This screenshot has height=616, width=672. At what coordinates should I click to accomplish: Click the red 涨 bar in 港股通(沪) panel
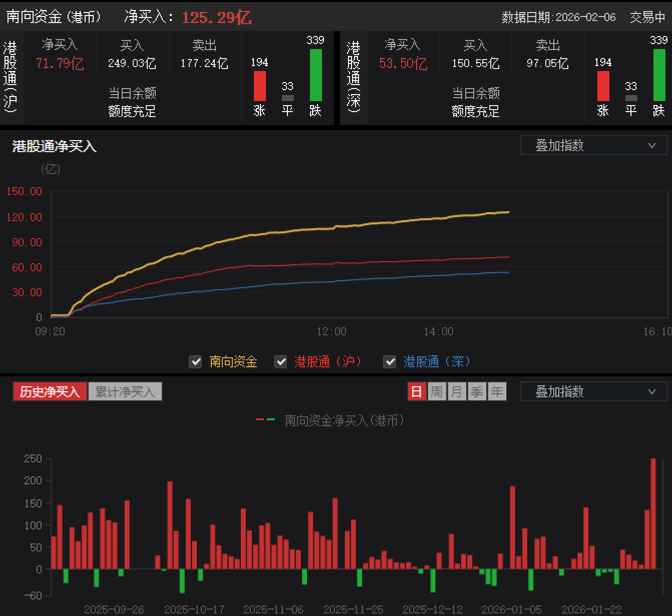point(259,86)
